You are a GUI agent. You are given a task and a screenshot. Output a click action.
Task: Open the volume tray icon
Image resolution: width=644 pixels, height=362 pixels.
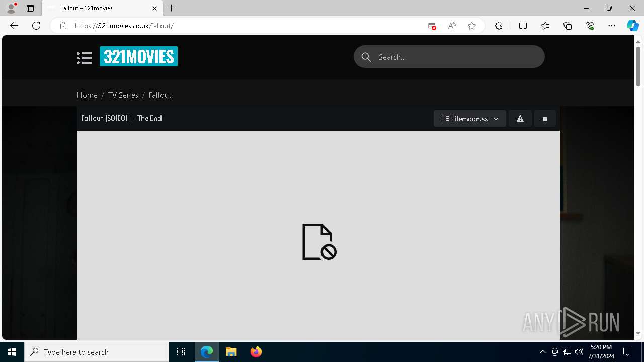coord(579,352)
